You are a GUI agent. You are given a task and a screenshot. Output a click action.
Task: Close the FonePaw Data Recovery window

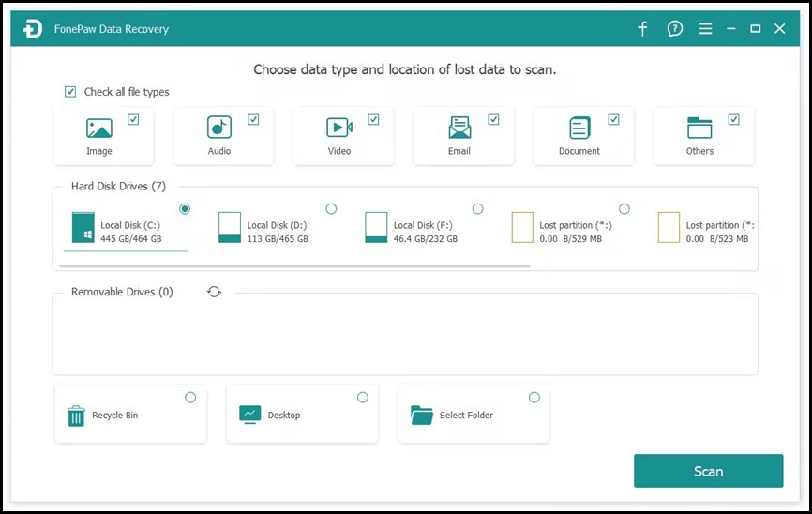[x=780, y=28]
